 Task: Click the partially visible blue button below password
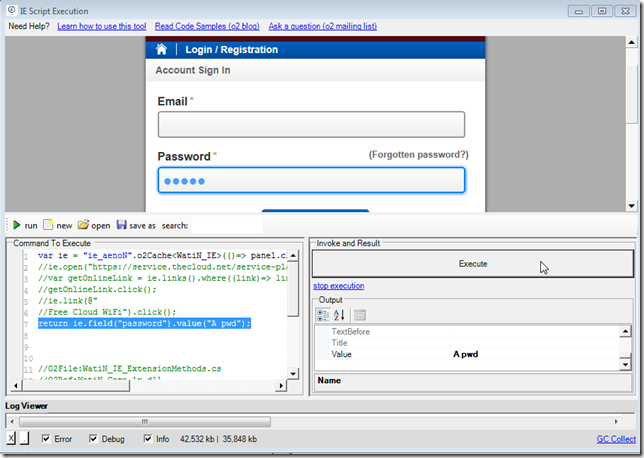click(x=315, y=211)
